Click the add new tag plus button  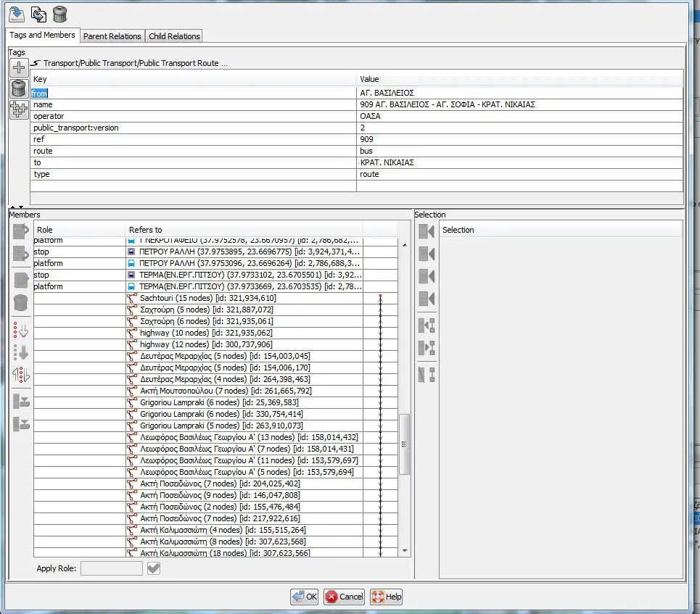click(19, 68)
